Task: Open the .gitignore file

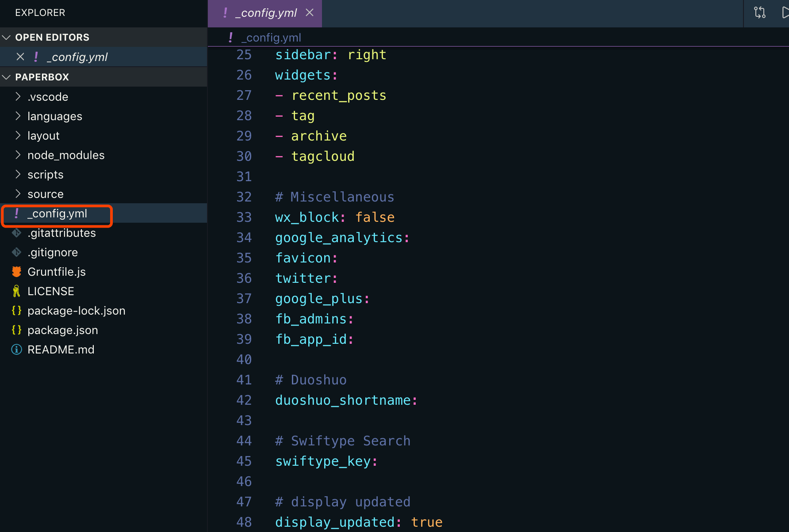Action: 52,252
